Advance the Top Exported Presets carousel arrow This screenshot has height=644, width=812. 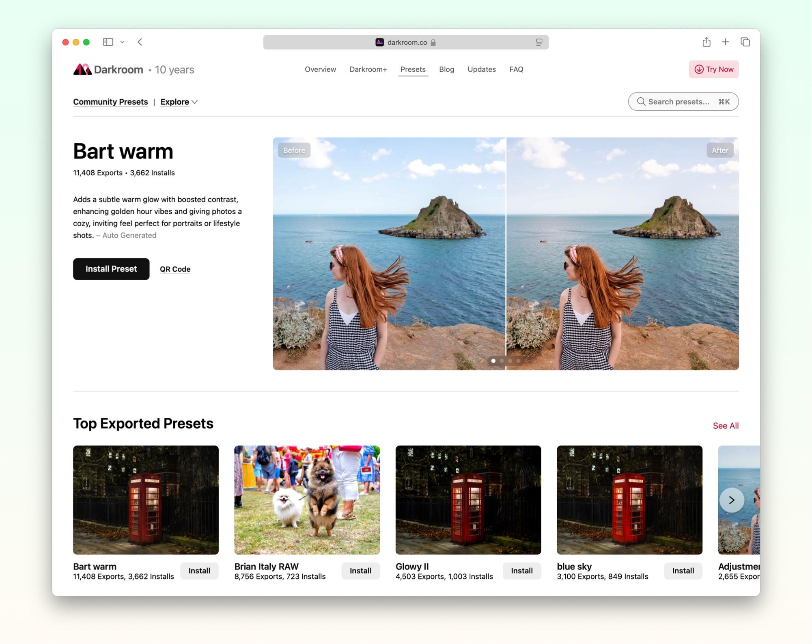732,500
